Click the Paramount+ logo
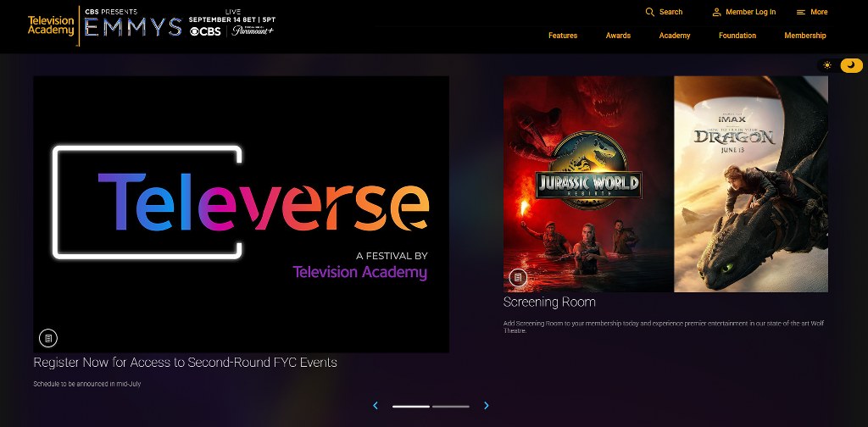The width and height of the screenshot is (868, 427). point(253,30)
